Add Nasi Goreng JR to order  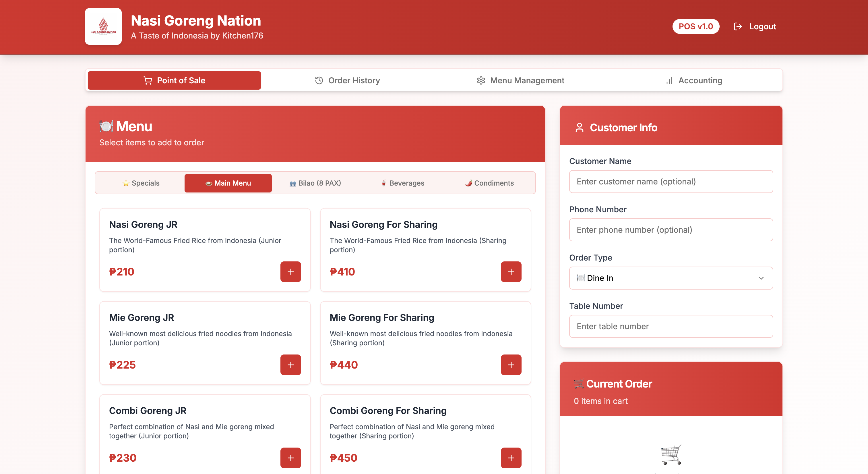click(x=290, y=271)
